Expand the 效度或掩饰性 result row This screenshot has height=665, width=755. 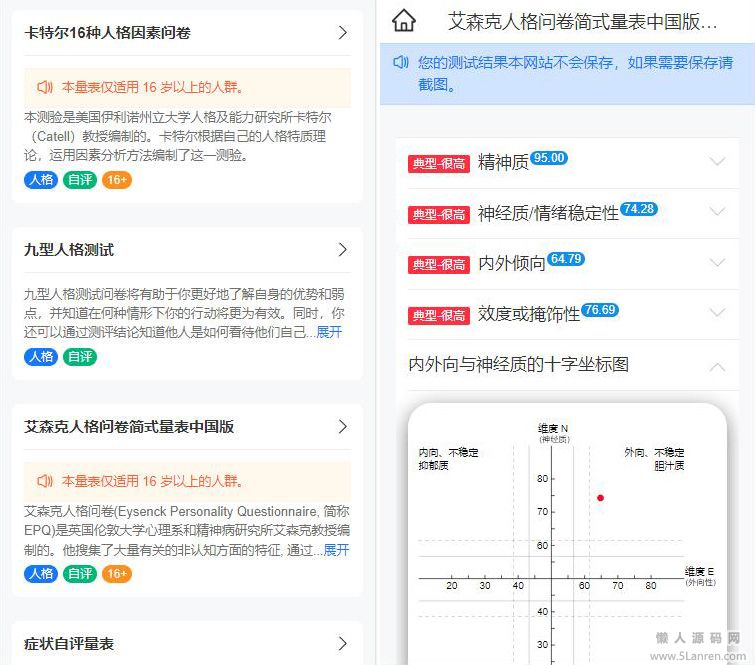[x=717, y=313]
